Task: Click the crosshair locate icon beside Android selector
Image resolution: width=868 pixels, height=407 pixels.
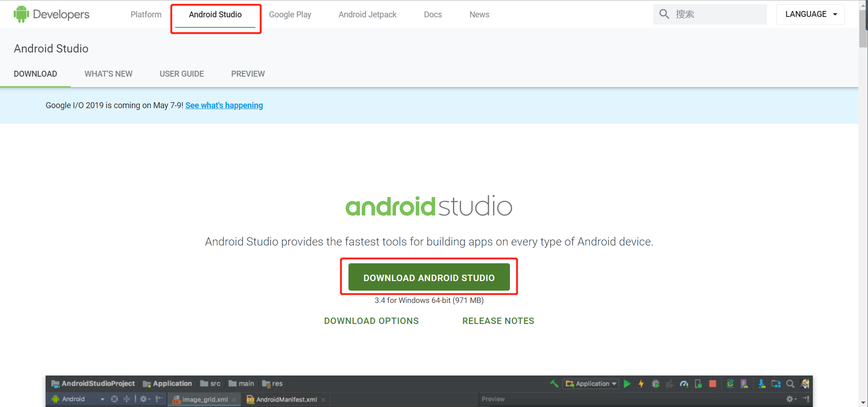Action: pos(114,399)
